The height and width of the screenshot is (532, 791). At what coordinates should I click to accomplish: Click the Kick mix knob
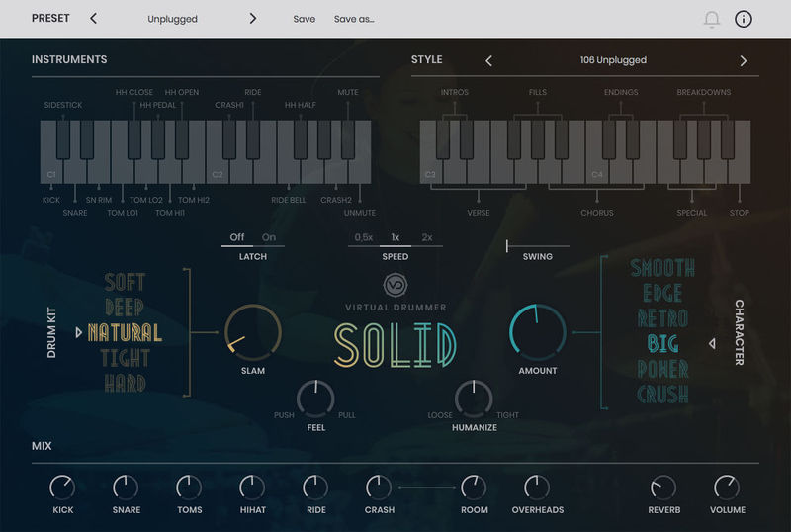pyautogui.click(x=62, y=487)
